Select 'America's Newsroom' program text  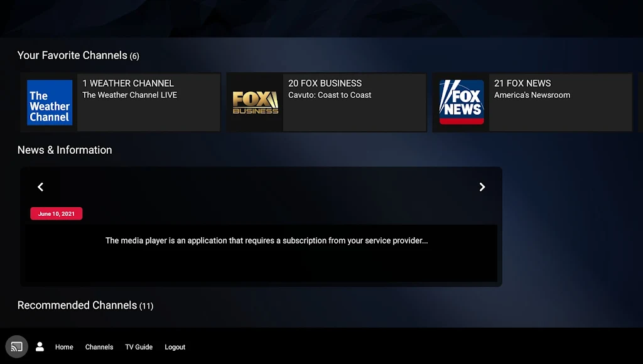click(532, 95)
